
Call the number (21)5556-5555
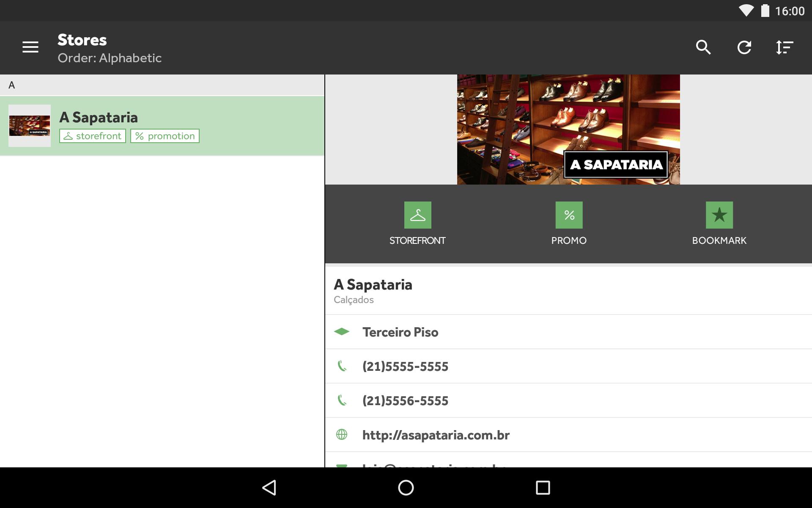pos(405,401)
